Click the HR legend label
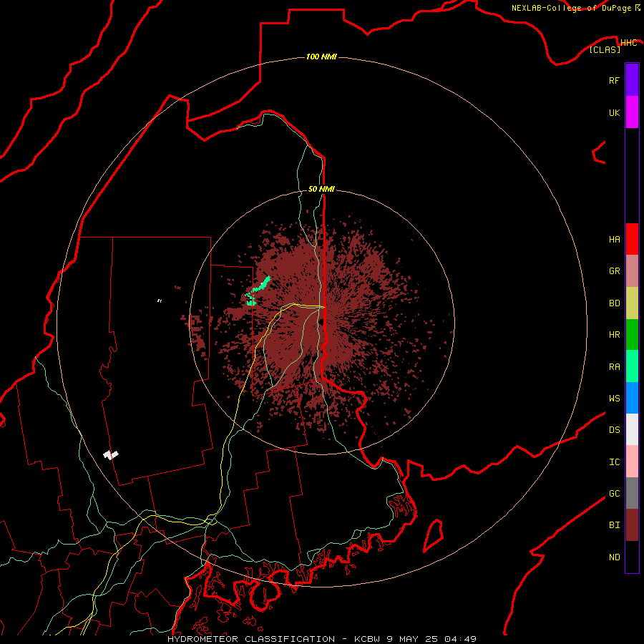The image size is (644, 644). 614,335
